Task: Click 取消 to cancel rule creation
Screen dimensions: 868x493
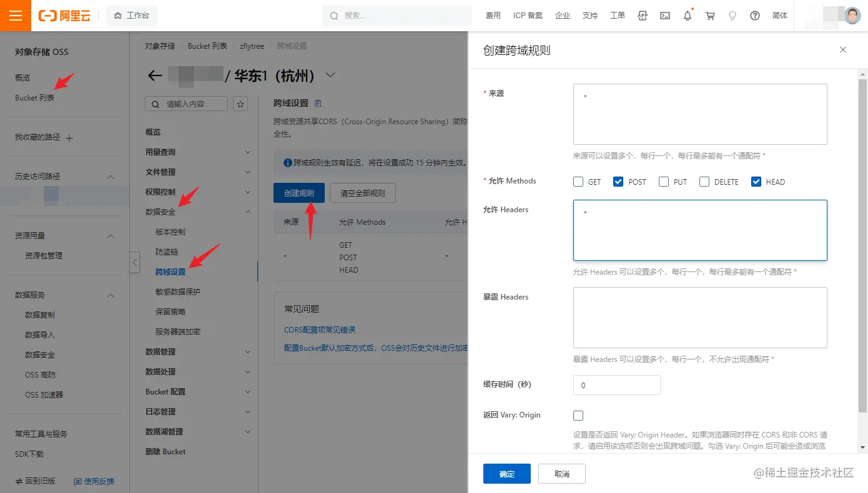Action: click(562, 474)
